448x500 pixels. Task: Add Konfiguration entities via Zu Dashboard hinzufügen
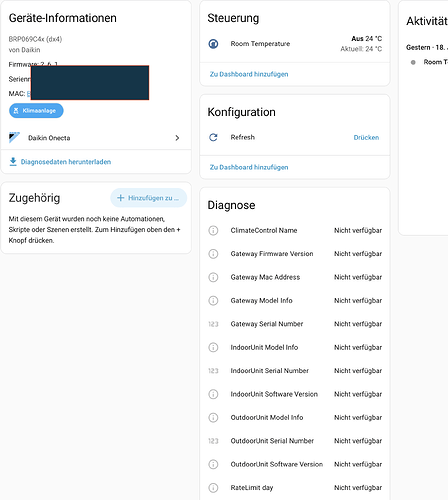249,167
